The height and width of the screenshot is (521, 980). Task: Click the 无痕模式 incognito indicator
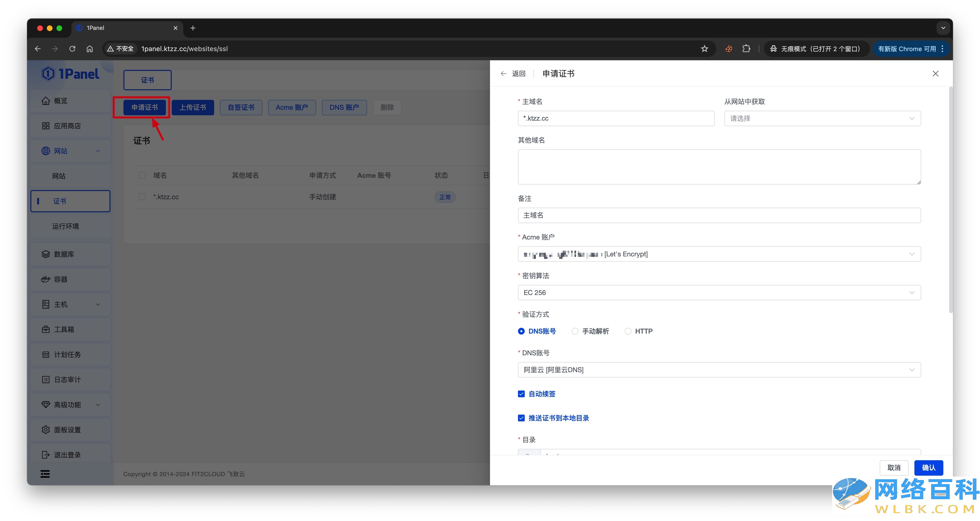click(x=817, y=49)
